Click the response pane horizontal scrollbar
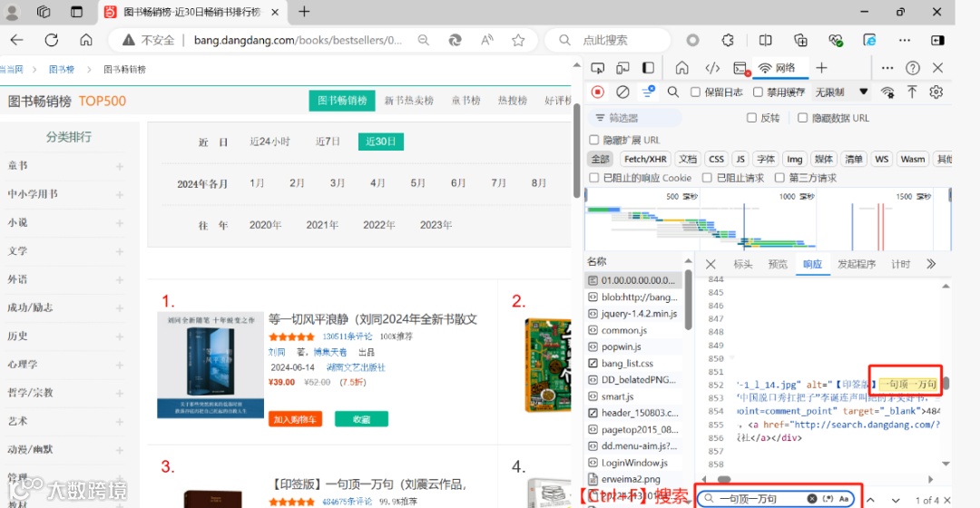Viewport: 980px width, 508px height. (724, 480)
